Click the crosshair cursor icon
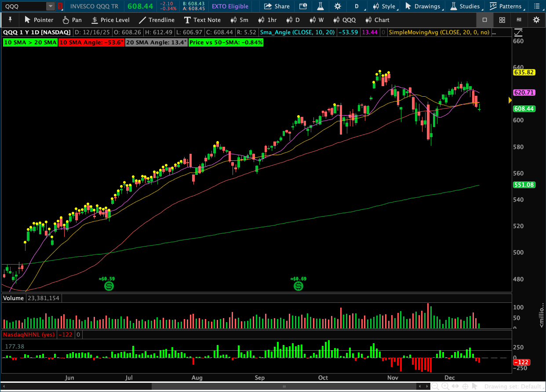This screenshot has height=392, width=546. [465, 386]
